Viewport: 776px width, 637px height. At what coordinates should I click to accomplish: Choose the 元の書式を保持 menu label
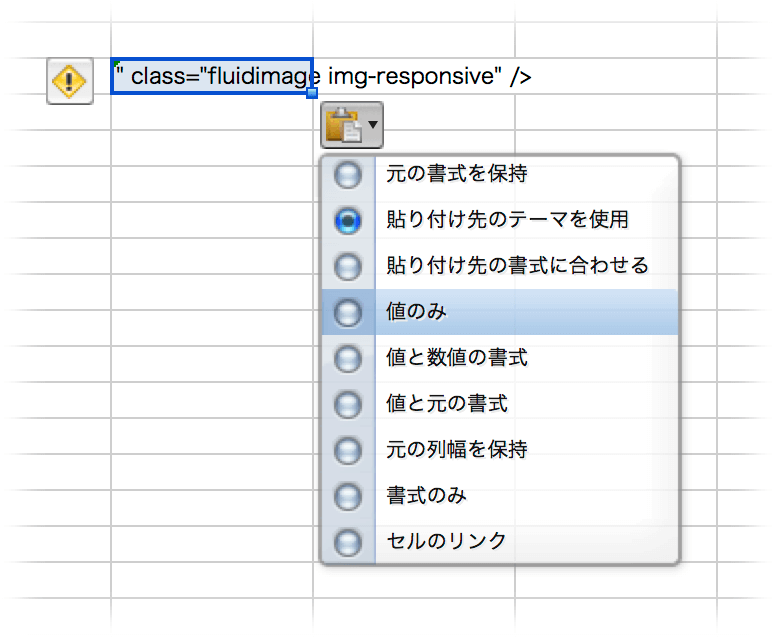tap(456, 174)
